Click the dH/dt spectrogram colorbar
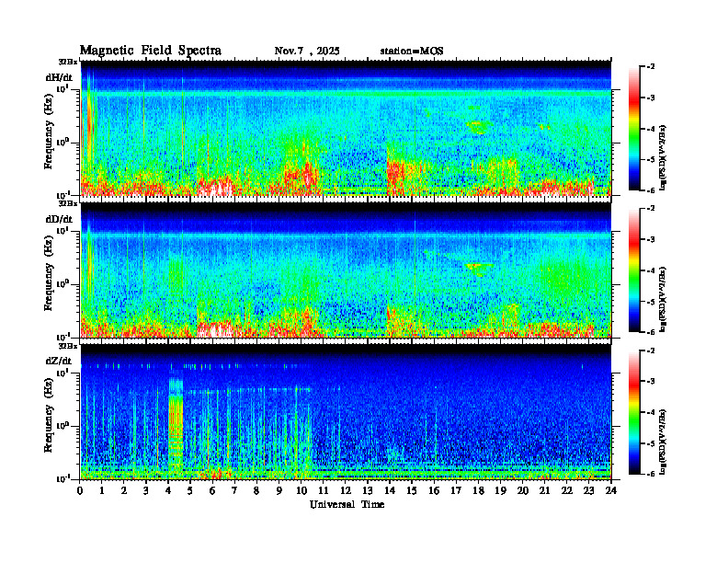The image size is (728, 563). [x=634, y=129]
